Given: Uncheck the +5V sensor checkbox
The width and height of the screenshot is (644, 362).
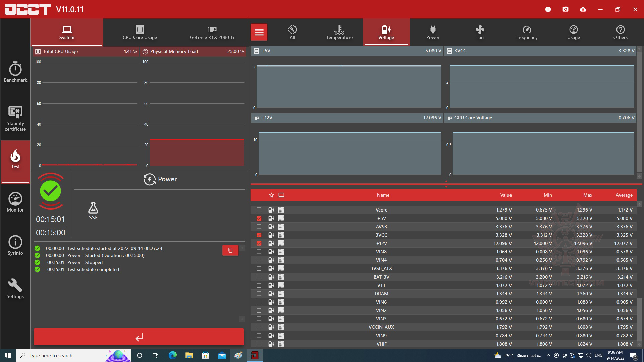Looking at the screenshot, I should point(259,218).
